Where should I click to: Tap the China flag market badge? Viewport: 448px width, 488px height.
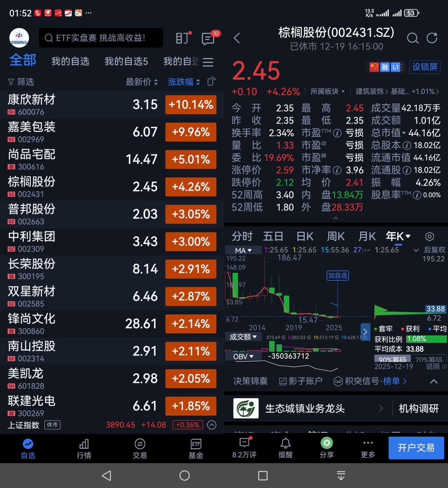click(374, 67)
